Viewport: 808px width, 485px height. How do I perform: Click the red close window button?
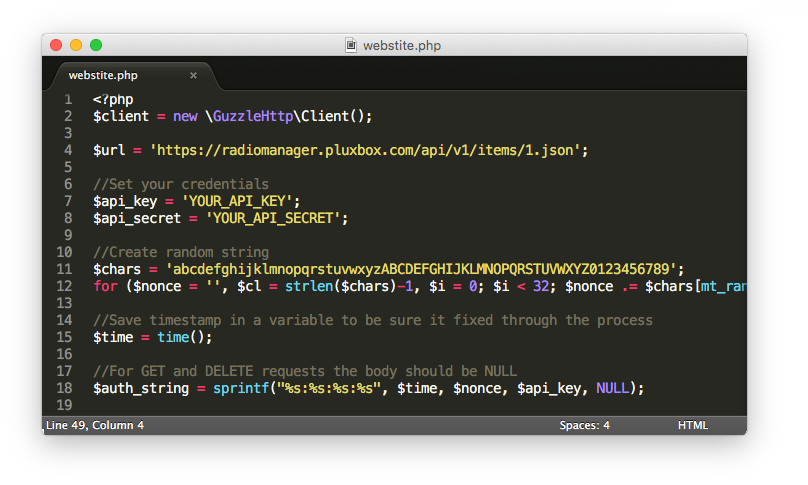[56, 45]
